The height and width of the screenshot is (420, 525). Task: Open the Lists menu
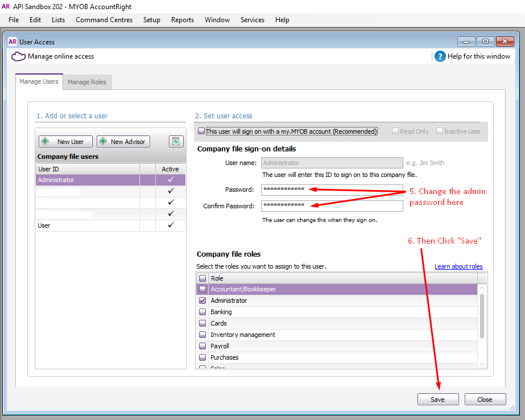(58, 20)
